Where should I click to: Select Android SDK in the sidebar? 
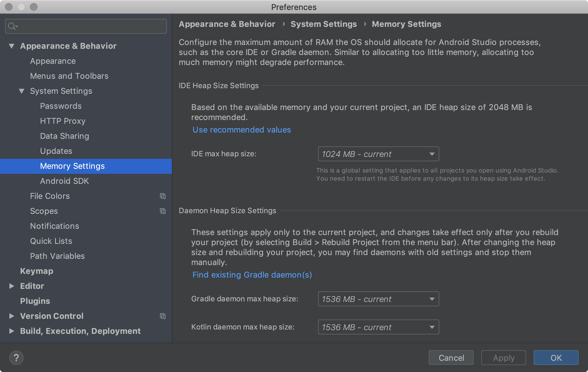64,181
